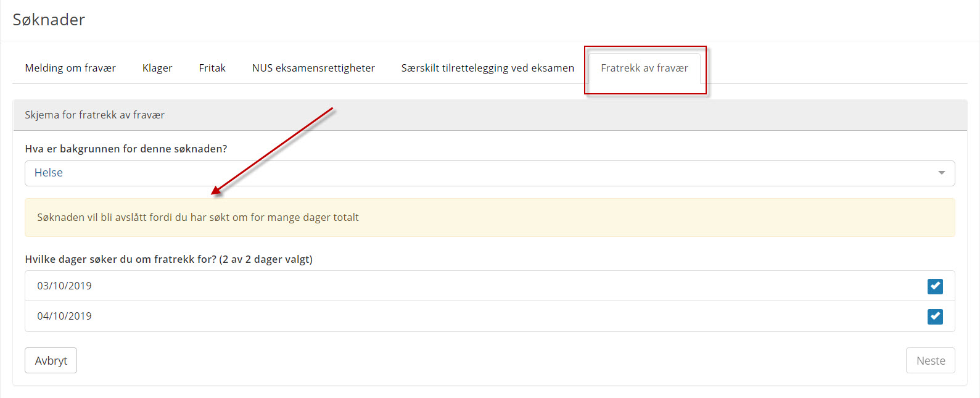
Task: Click the red arrow annotation pointing at warning
Action: (x=273, y=151)
